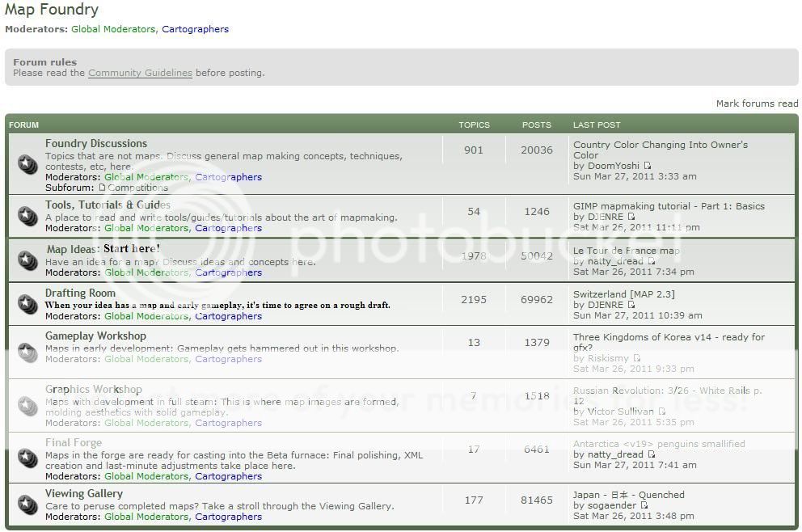Open Riskismy's user profile
This screenshot has width=802, height=532.
[x=608, y=358]
